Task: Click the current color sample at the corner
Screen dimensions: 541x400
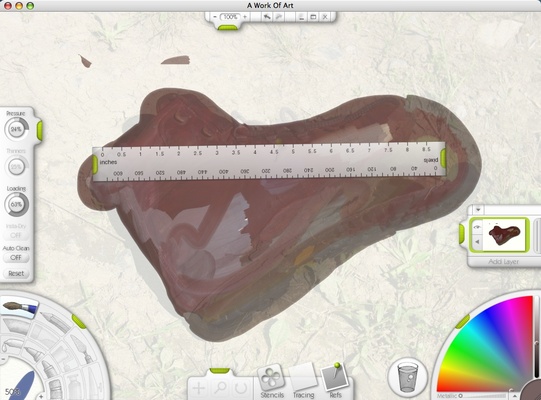Action: click(531, 391)
